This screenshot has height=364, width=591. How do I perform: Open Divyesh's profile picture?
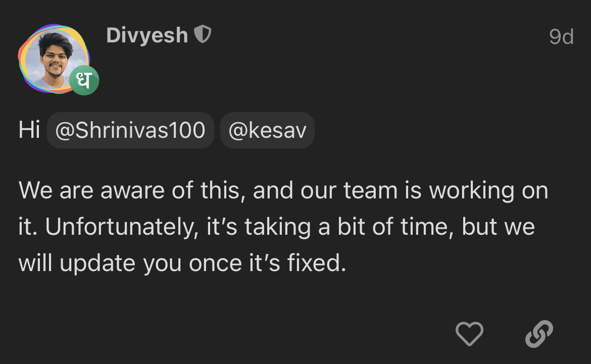[54, 59]
